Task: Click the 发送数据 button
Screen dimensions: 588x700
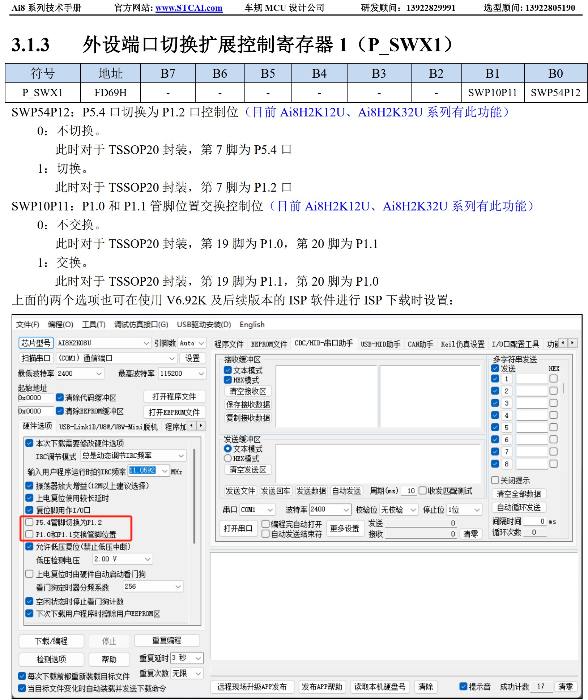Action: click(311, 491)
